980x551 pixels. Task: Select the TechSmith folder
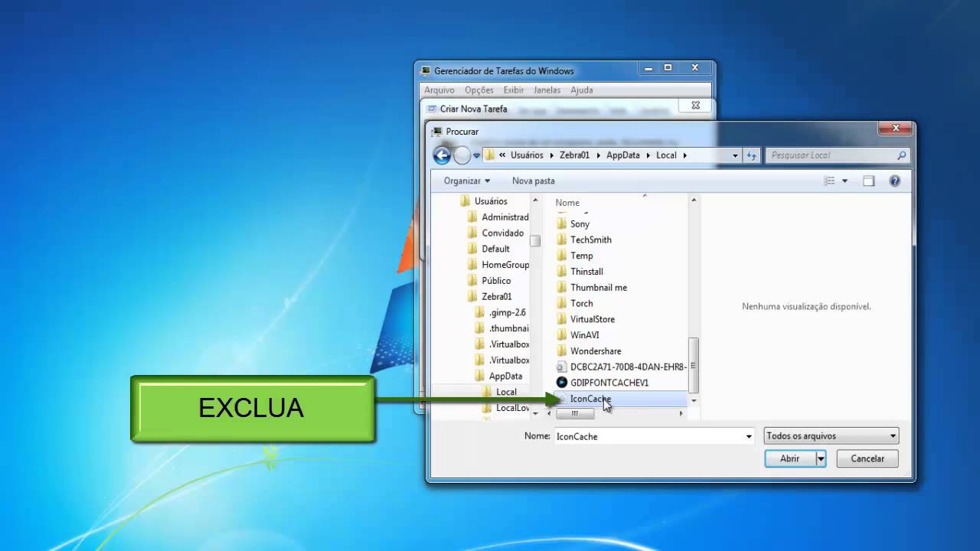tap(590, 240)
